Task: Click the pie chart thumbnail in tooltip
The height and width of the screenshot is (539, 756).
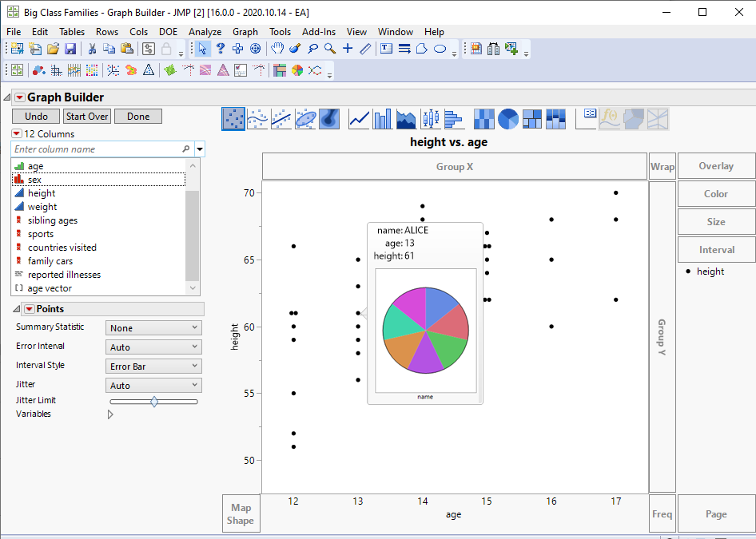Action: click(426, 331)
